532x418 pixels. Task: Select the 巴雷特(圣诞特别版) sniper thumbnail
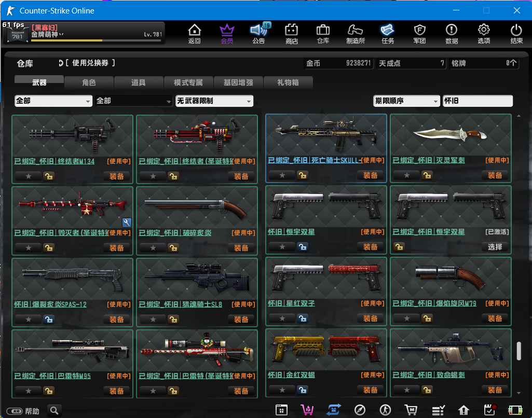coord(197,351)
